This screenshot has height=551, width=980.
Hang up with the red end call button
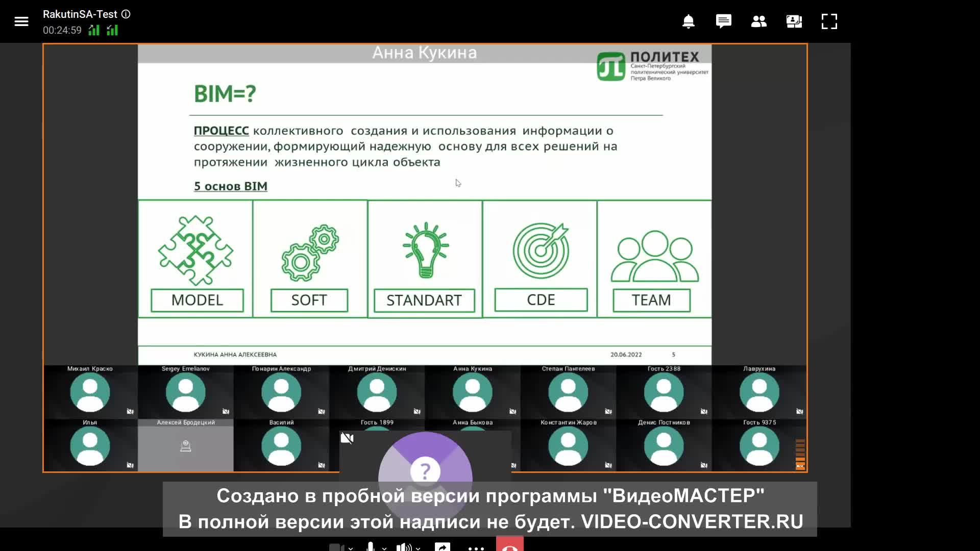[x=510, y=544]
